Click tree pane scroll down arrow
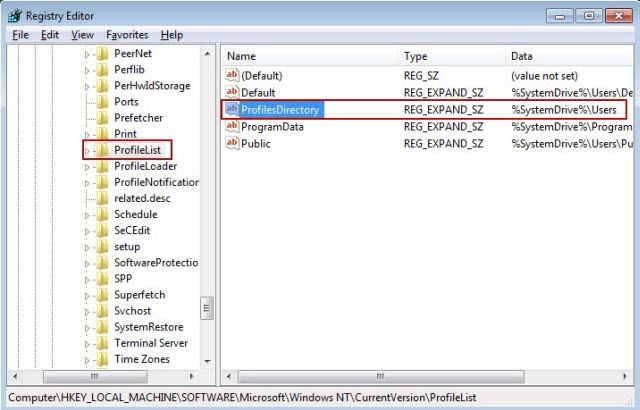 (x=207, y=361)
